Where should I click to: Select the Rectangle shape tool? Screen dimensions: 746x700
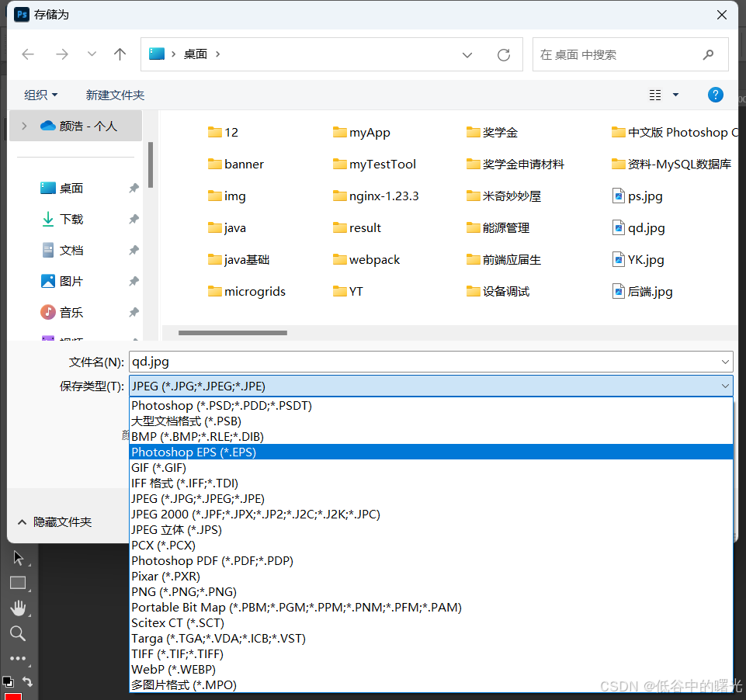coord(18,583)
